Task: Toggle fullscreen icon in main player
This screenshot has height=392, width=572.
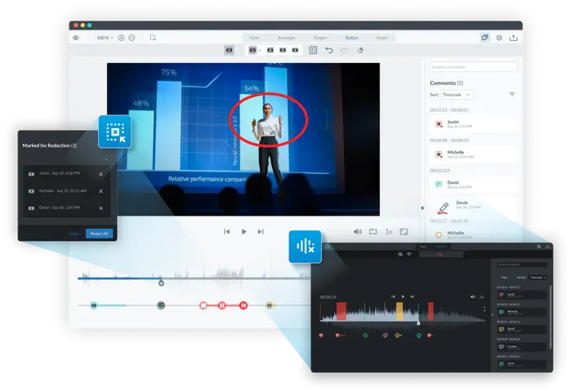Action: click(x=404, y=232)
